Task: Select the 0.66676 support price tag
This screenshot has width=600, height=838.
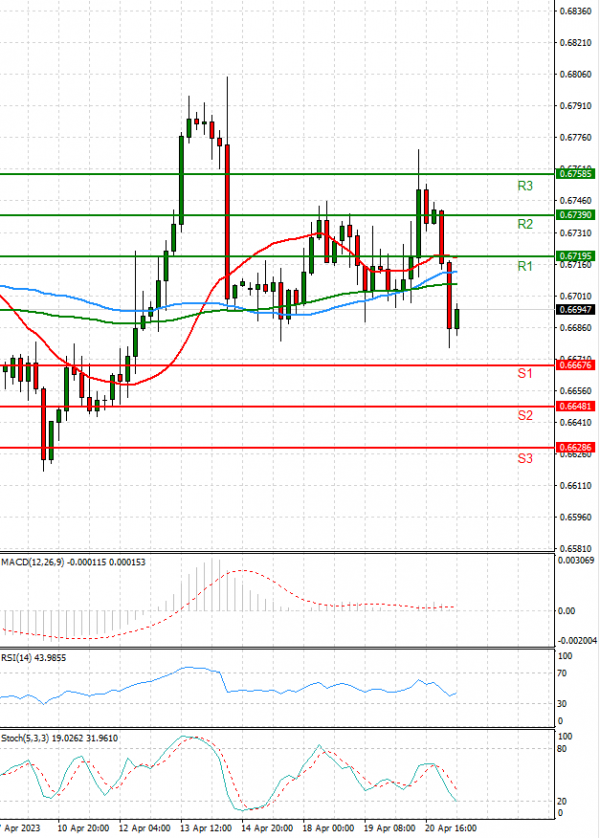Action: (x=575, y=365)
